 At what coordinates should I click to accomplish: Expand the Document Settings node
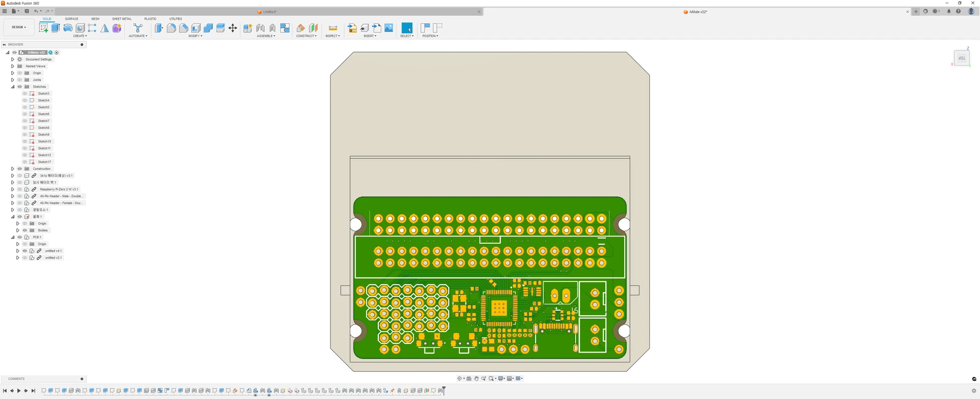13,59
